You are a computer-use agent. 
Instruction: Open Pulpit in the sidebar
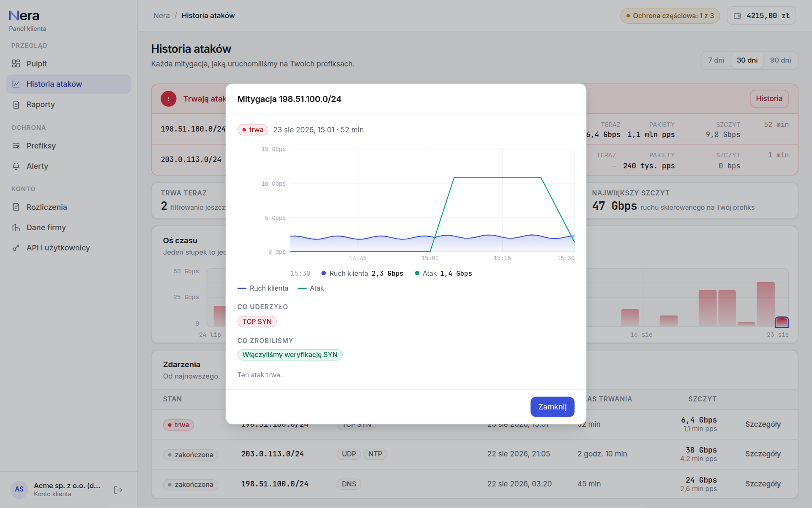(68, 64)
